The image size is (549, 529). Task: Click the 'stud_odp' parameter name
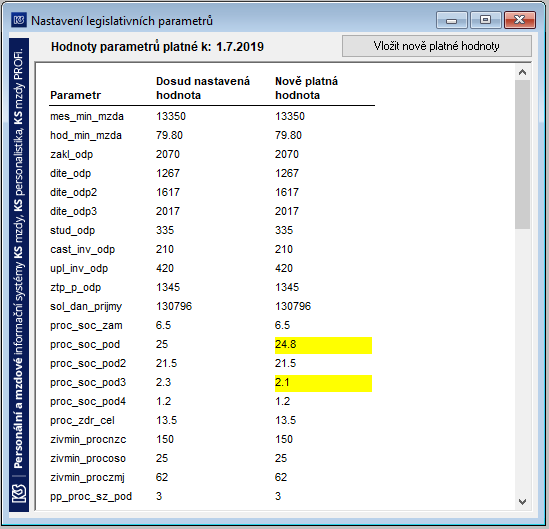72,231
